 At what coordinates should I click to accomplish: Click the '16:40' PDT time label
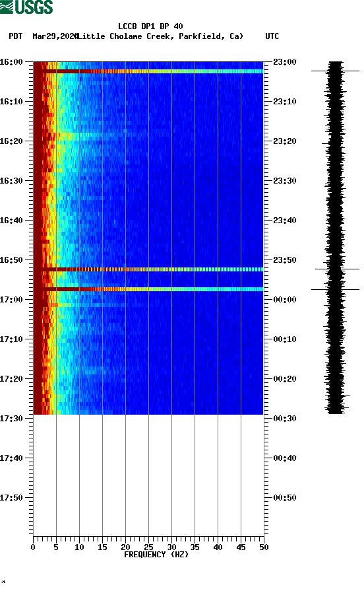coord(11,221)
